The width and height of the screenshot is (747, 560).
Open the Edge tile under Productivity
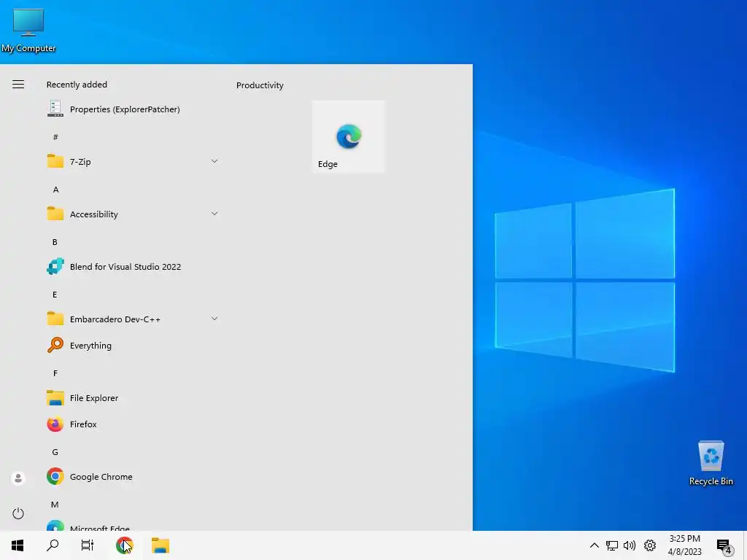click(x=348, y=136)
